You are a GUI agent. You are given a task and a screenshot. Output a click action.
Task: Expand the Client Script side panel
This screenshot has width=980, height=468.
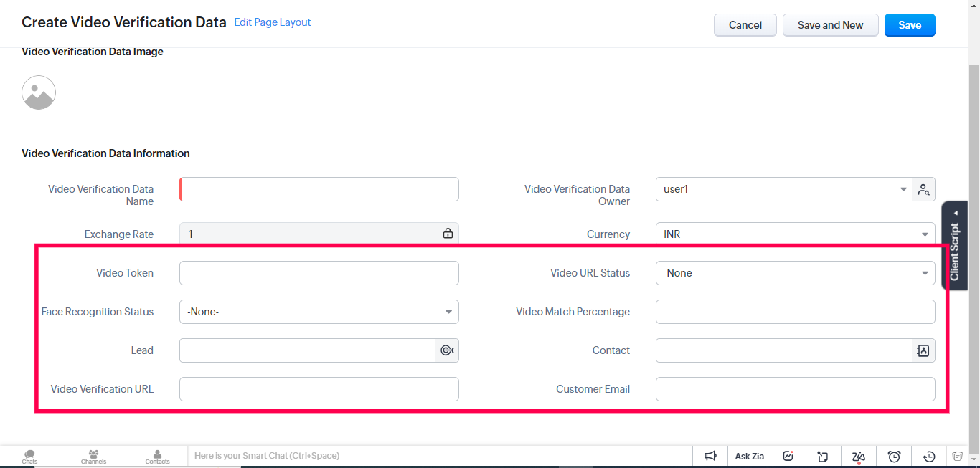(x=954, y=245)
